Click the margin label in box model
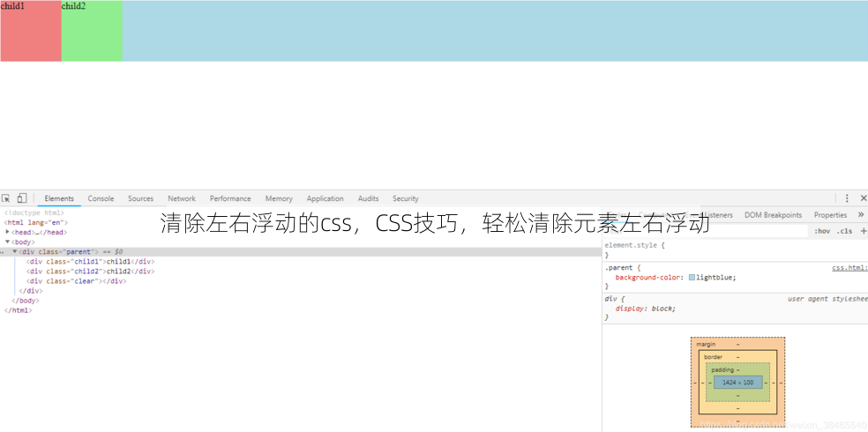868x432 pixels. pos(706,344)
